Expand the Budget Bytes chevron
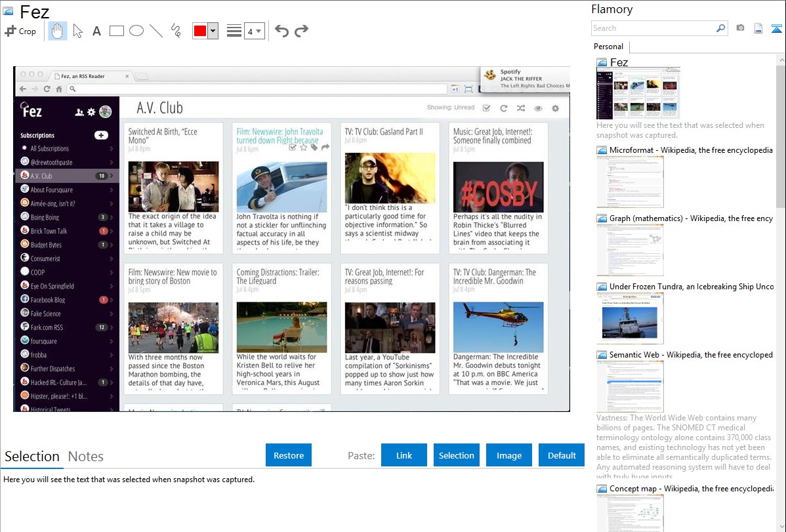 coord(112,245)
